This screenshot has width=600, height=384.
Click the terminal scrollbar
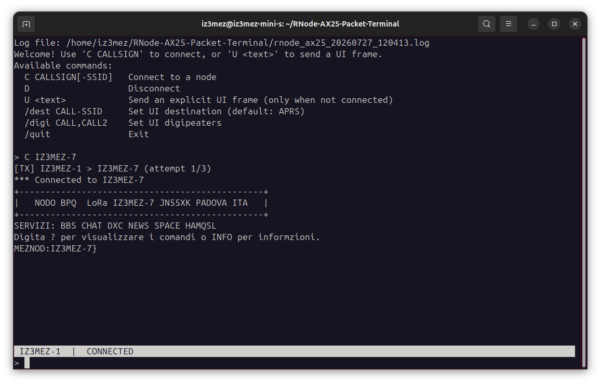click(584, 202)
